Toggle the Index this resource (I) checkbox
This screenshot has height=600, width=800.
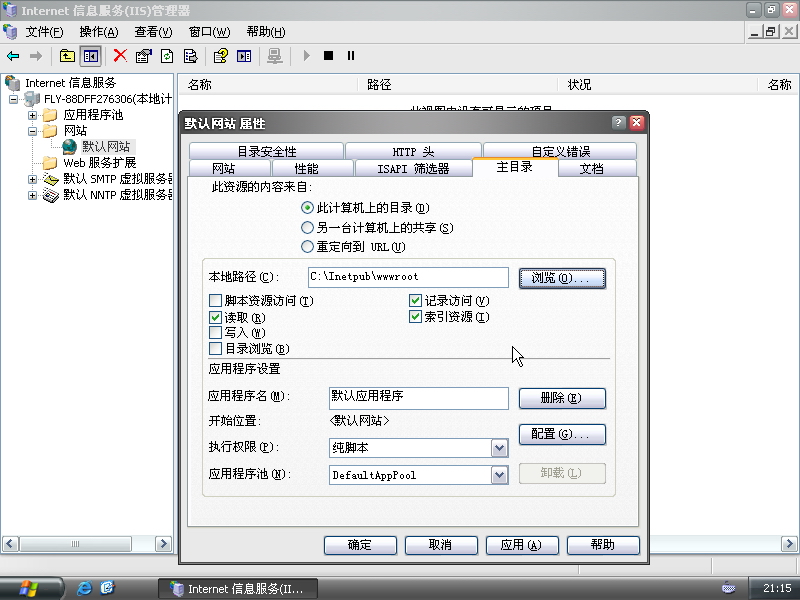tap(415, 317)
